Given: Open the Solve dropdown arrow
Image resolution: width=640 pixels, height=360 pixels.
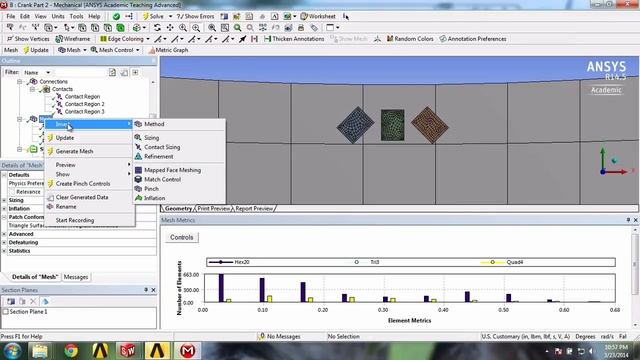Looking at the screenshot, I should pyautogui.click(x=170, y=16).
